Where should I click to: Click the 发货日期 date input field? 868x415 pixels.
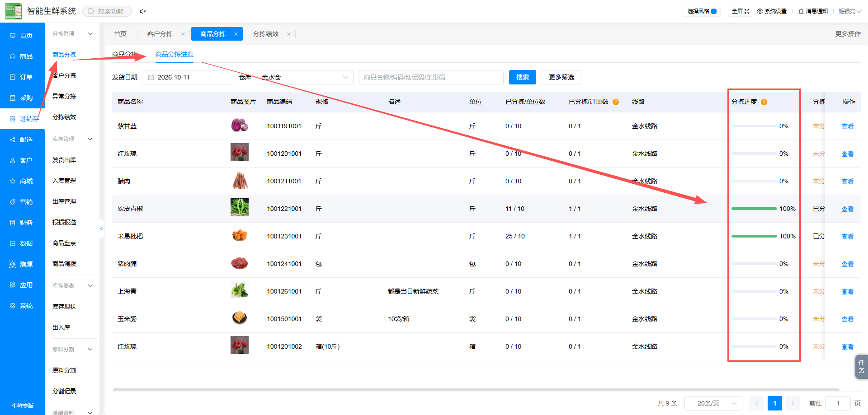(188, 77)
